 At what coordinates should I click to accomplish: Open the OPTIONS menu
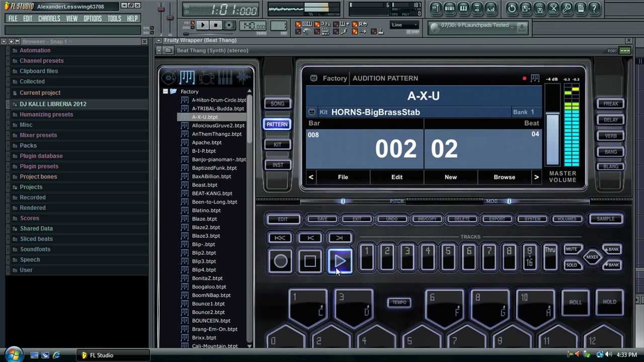click(x=93, y=19)
